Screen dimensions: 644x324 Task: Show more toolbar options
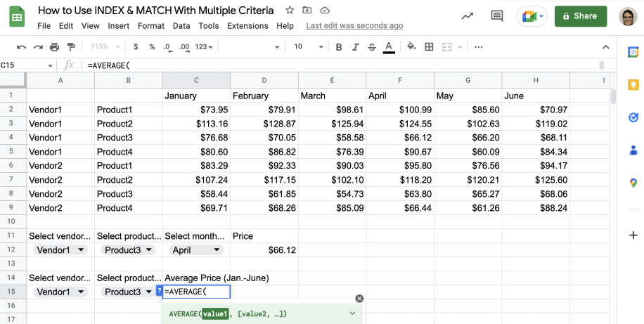[479, 47]
